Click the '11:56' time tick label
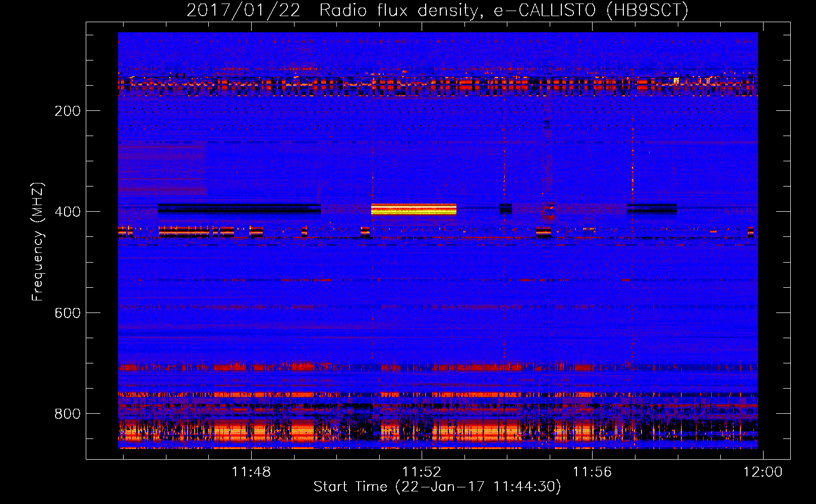 (592, 472)
